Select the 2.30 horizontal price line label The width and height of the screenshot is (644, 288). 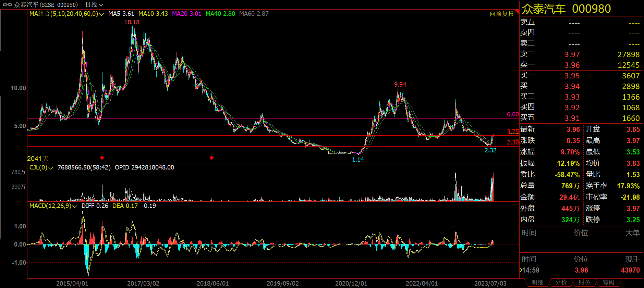[x=513, y=142]
